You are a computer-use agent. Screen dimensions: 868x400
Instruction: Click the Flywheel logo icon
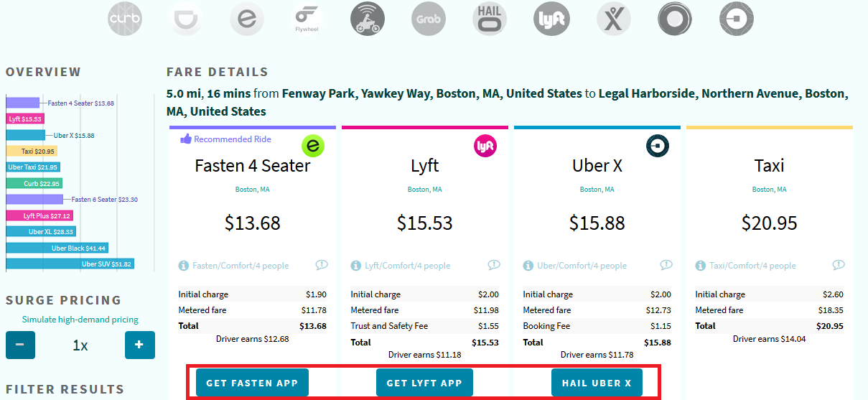pos(307,19)
